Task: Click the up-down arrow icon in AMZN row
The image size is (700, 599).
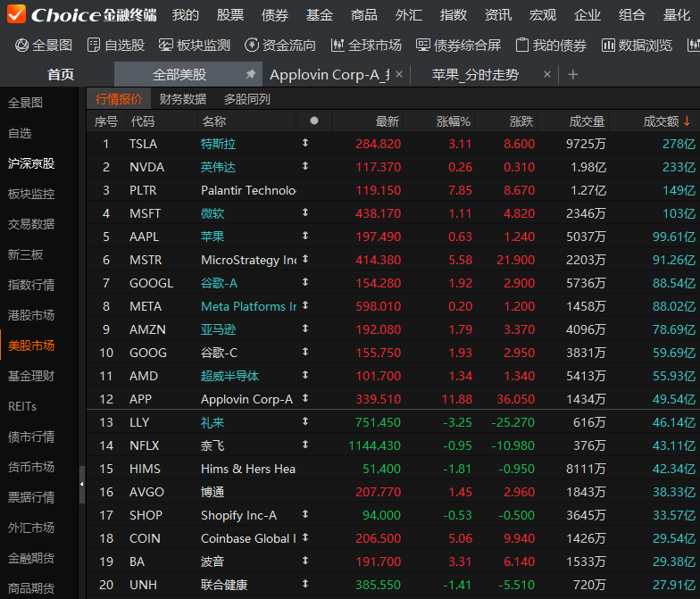Action: tap(305, 329)
